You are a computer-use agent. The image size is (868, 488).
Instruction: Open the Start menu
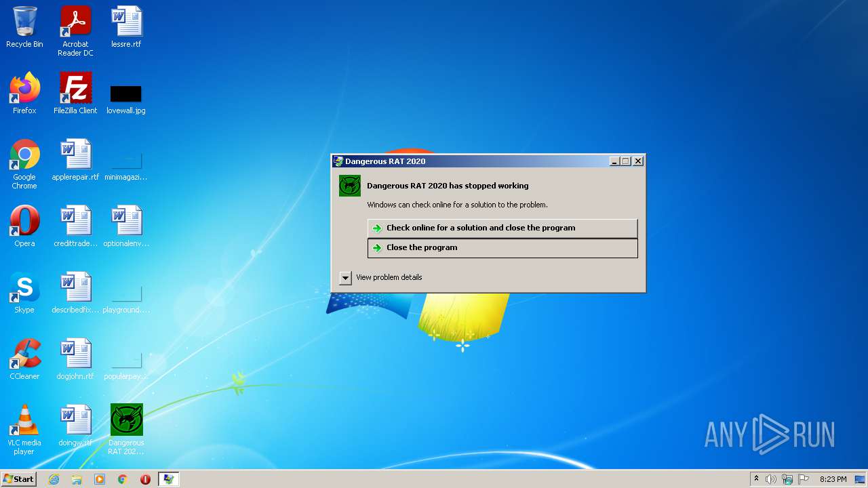point(19,479)
